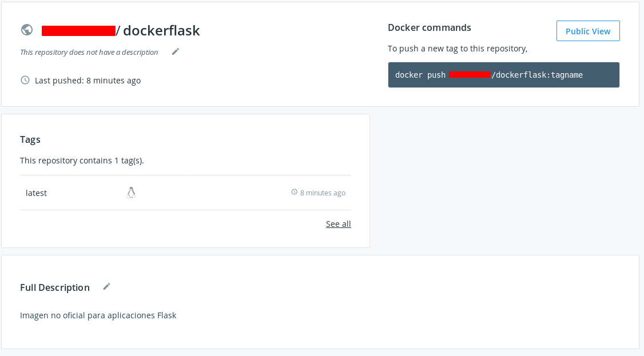Edit Full Description using the pencil icon
This screenshot has width=644, height=356.
pos(106,286)
